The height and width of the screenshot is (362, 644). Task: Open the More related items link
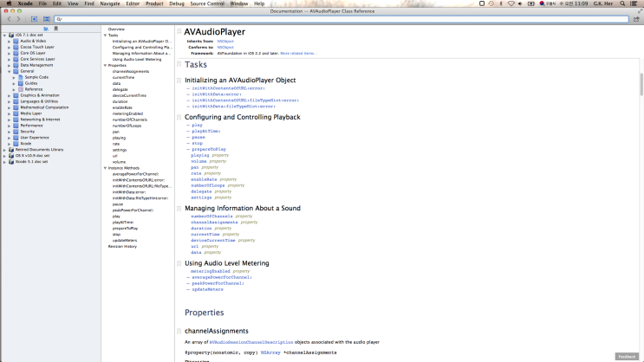tap(298, 54)
